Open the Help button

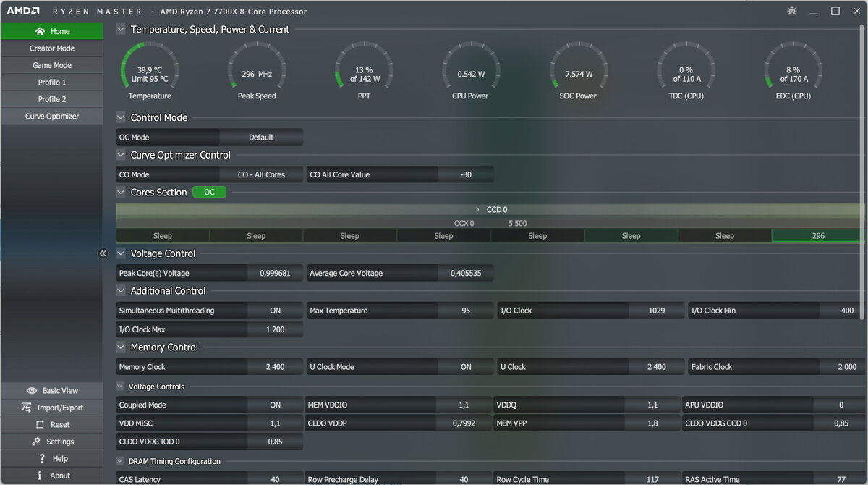click(x=52, y=458)
